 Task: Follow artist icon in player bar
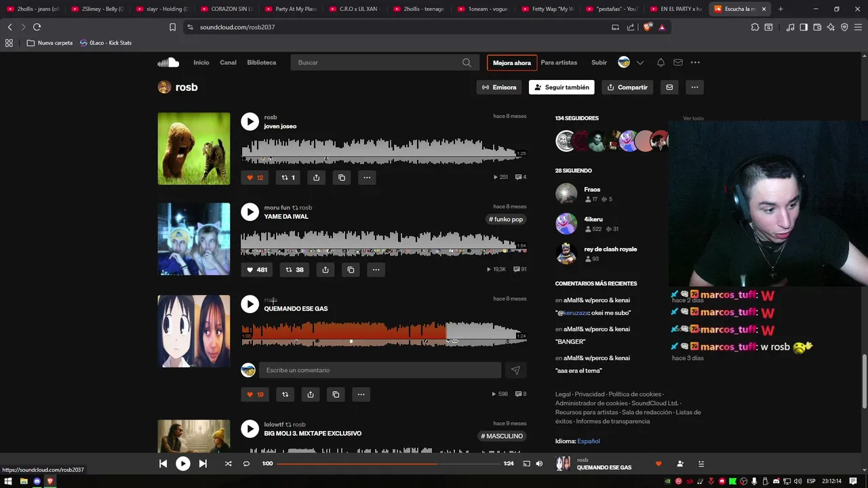(x=680, y=464)
